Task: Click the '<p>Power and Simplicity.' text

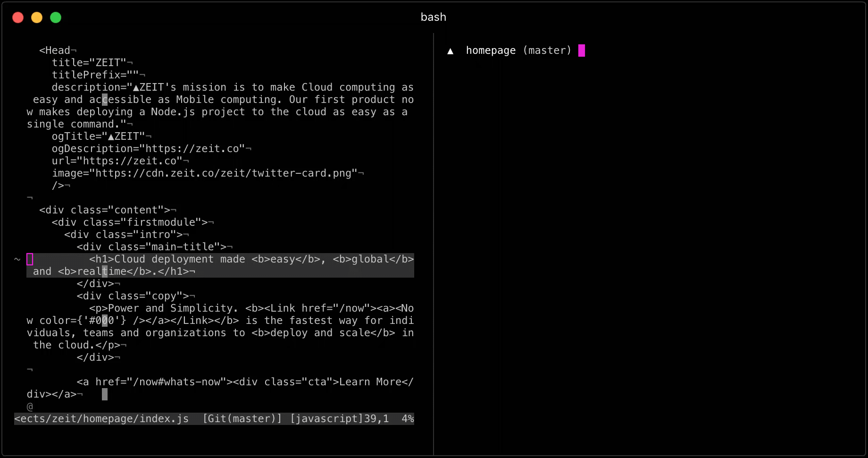Action: (x=164, y=308)
